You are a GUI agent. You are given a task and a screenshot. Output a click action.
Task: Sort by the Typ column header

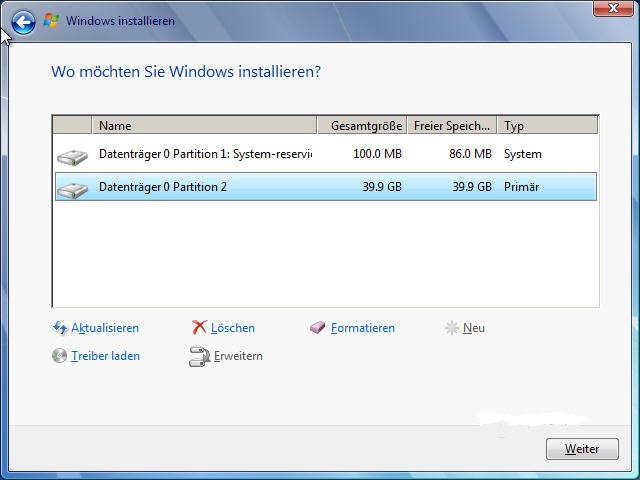(x=548, y=125)
